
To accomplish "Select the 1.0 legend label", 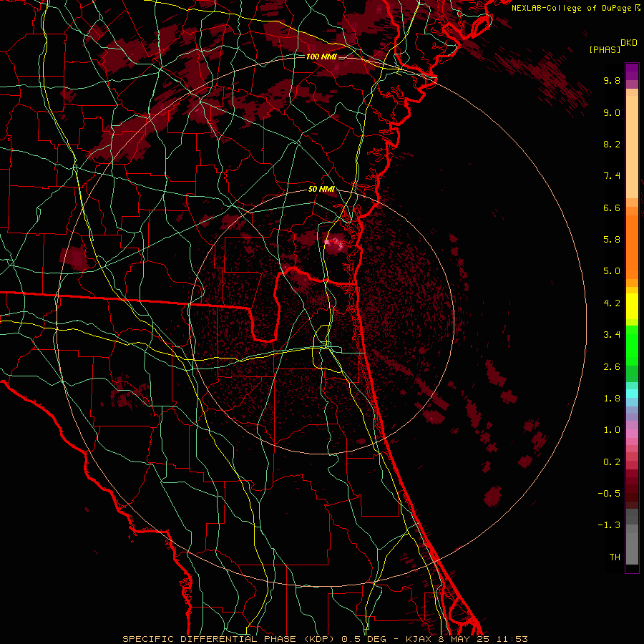I will (612, 430).
